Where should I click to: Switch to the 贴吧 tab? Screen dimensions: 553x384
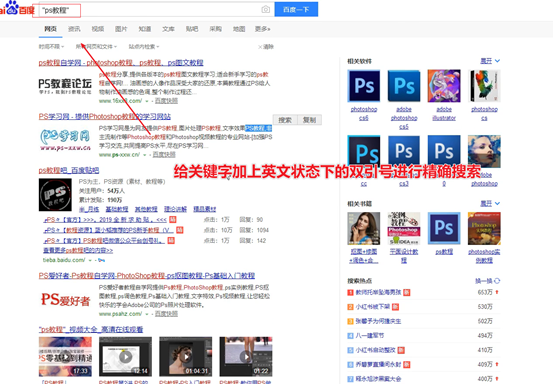(192, 29)
